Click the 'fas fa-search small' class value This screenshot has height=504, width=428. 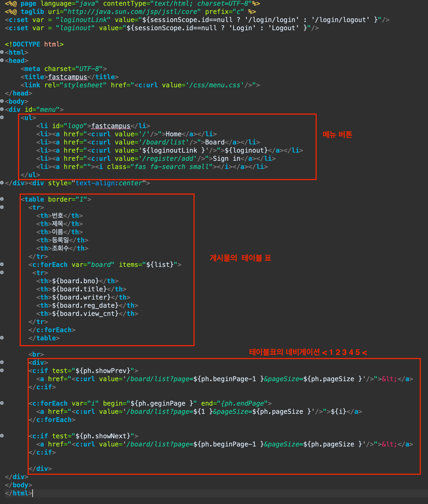click(172, 167)
